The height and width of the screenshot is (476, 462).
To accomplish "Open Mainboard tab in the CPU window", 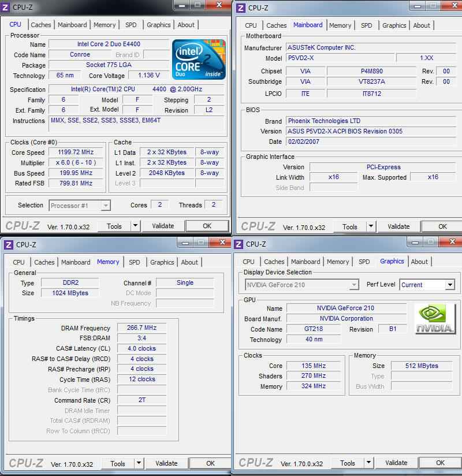I will click(72, 25).
